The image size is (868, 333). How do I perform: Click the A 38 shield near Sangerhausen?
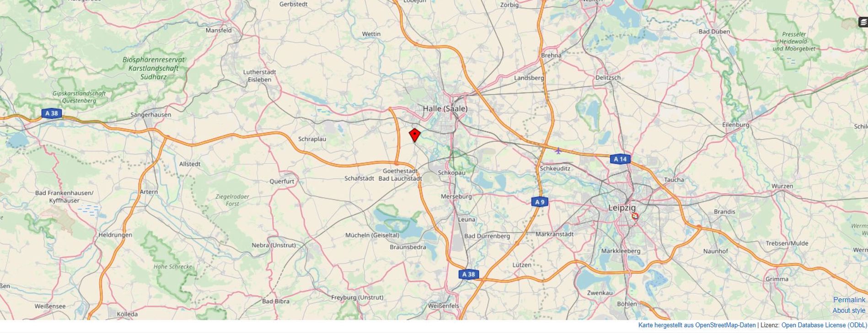click(52, 113)
